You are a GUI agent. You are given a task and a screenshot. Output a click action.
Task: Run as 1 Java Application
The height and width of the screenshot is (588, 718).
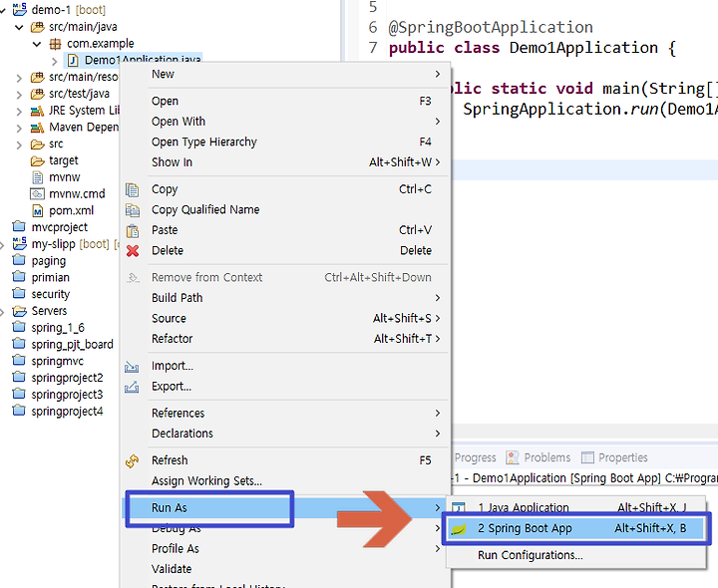[x=576, y=508]
